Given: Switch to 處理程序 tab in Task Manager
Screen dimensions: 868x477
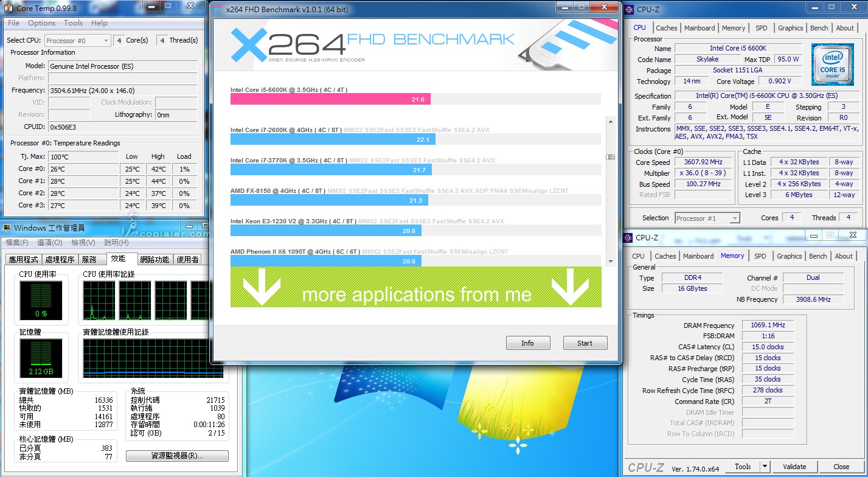Looking at the screenshot, I should point(60,259).
